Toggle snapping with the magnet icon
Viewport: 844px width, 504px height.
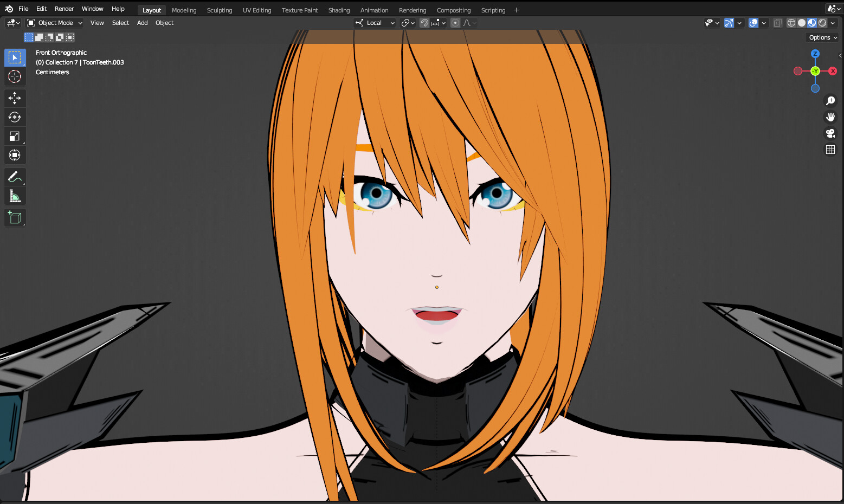[424, 22]
